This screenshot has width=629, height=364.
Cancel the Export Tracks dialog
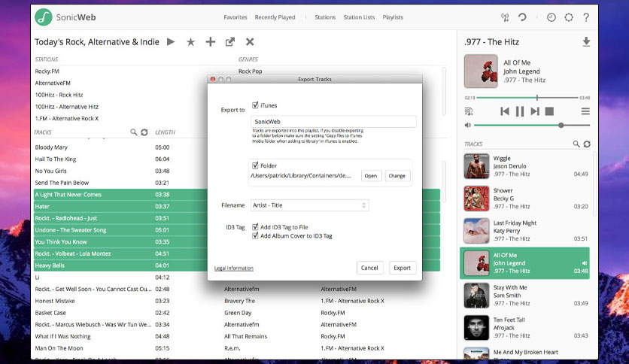(x=369, y=268)
